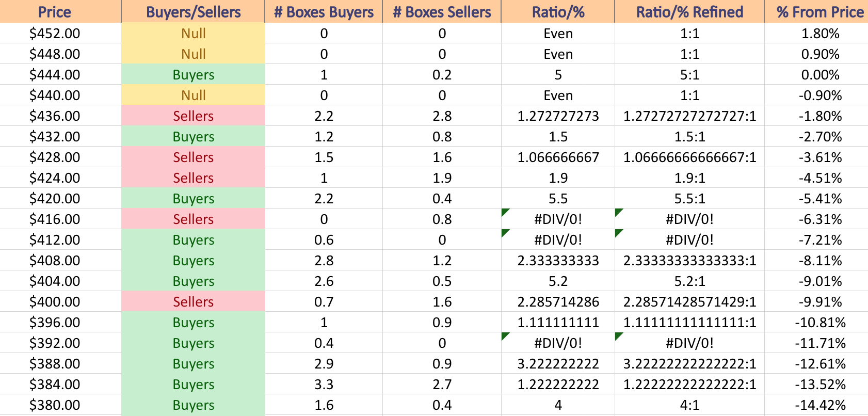Click the $408.00 price cell

point(60,261)
